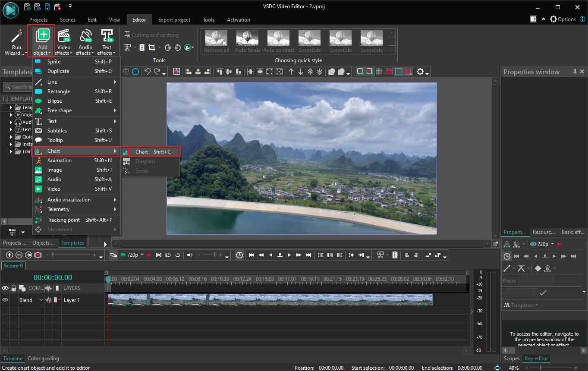Screen dimensions: 588x371
Task: Toggle the lock on the layers row
Action: point(13,288)
